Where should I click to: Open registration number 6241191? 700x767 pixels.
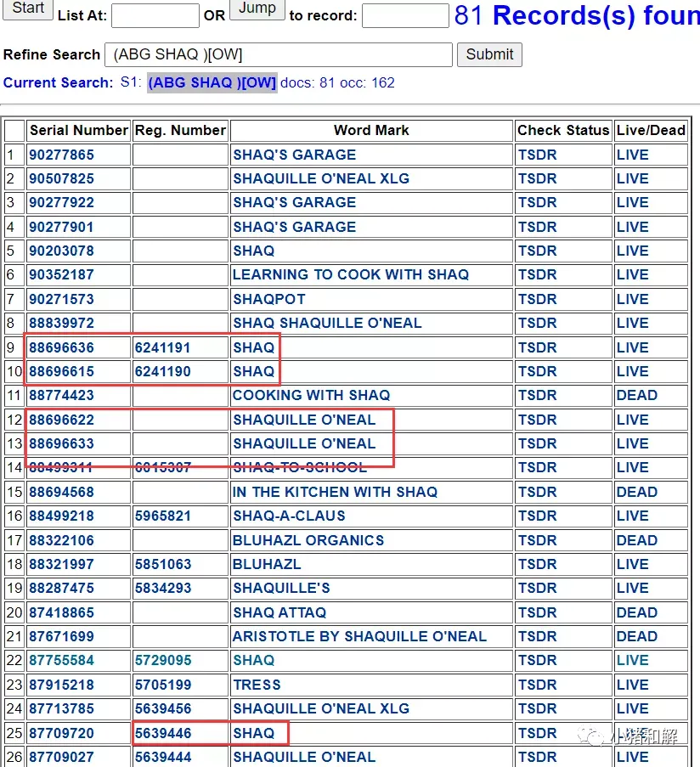163,347
